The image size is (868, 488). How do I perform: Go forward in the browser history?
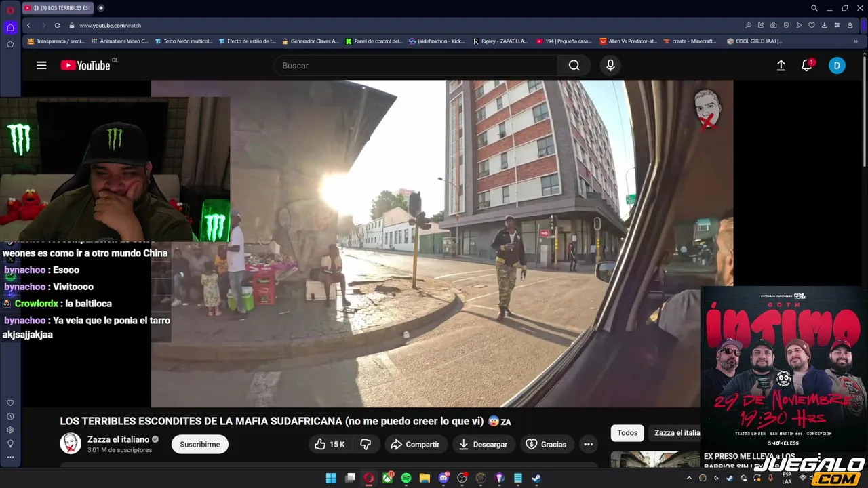coord(43,25)
